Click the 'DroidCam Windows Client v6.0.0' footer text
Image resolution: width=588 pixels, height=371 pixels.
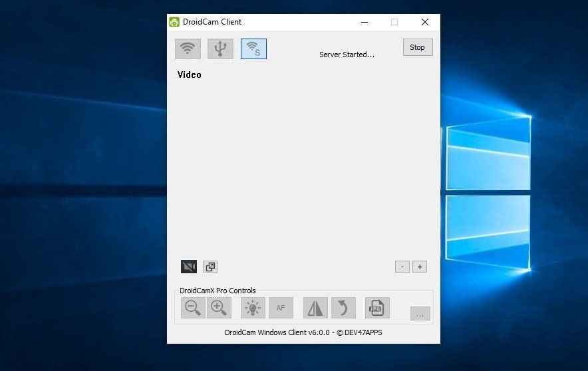pyautogui.click(x=277, y=332)
